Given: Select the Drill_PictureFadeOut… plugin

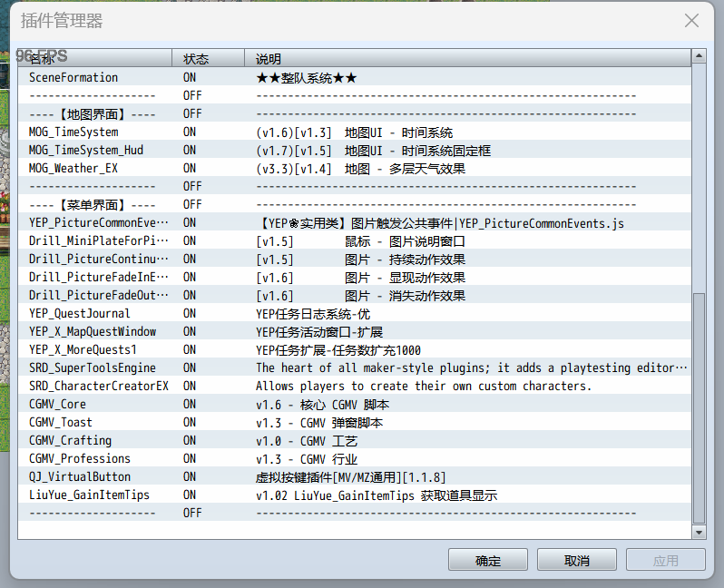Looking at the screenshot, I should (x=355, y=295).
